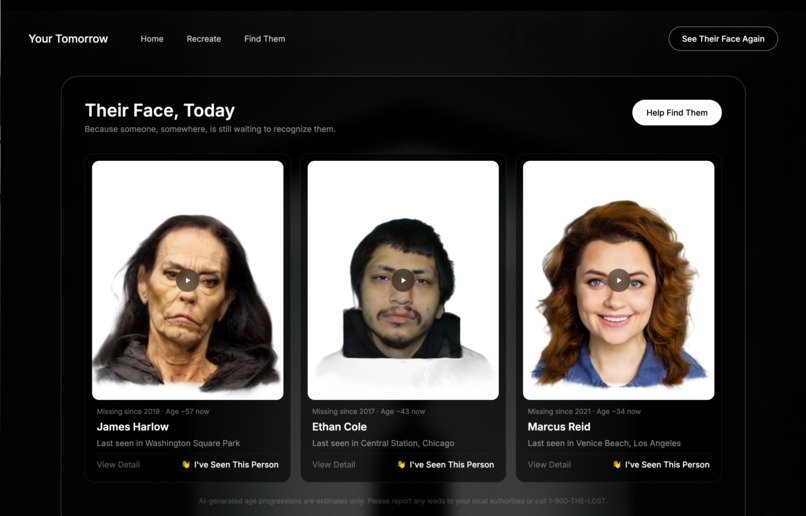Click the wave icon on Marcus Reid card
This screenshot has width=806, height=516.
point(617,465)
